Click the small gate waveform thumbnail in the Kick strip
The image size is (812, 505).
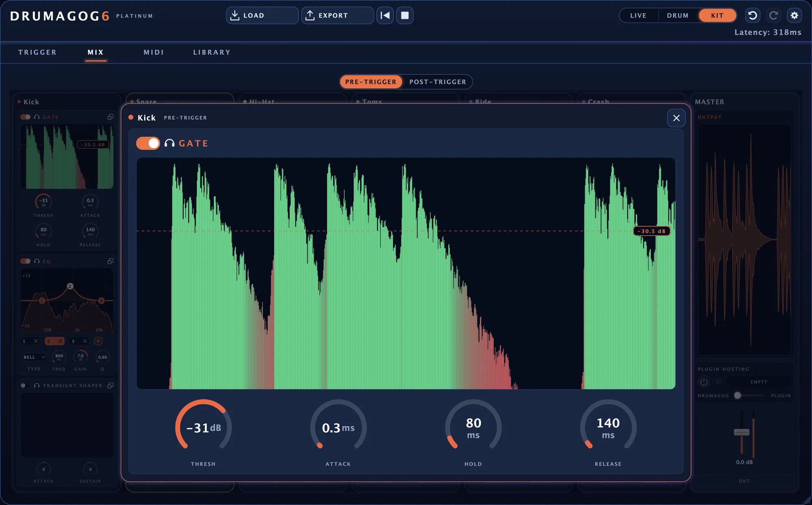(x=67, y=156)
